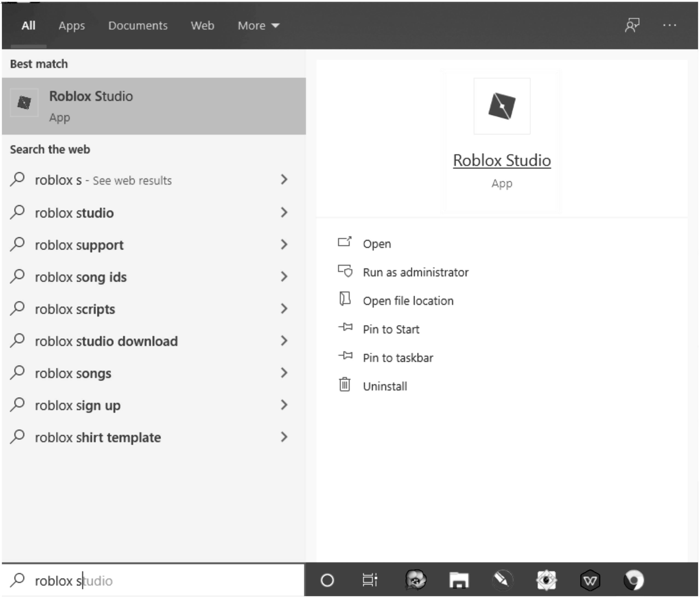Viewport: 700px width, 598px height.
Task: Search icon next to 'roblox sign up'
Action: click(17, 404)
